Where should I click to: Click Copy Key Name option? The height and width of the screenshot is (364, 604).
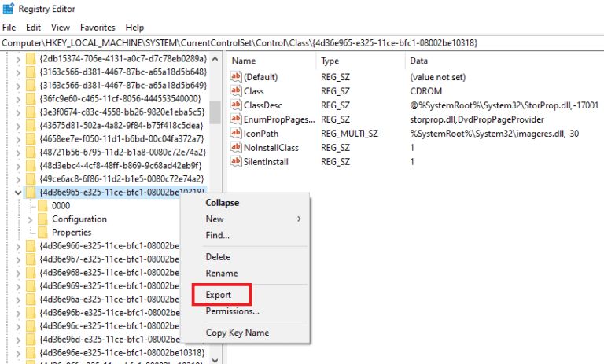point(237,333)
